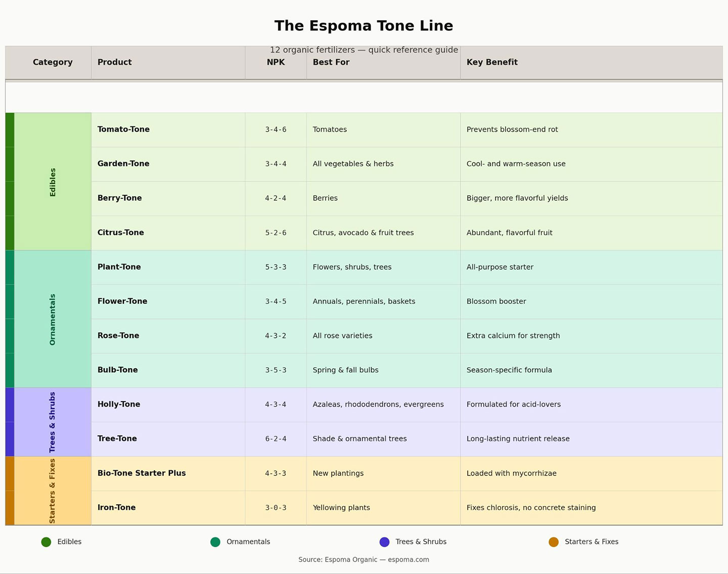Click the Rose-Tone product name
This screenshot has height=574, width=728.
coord(118,336)
